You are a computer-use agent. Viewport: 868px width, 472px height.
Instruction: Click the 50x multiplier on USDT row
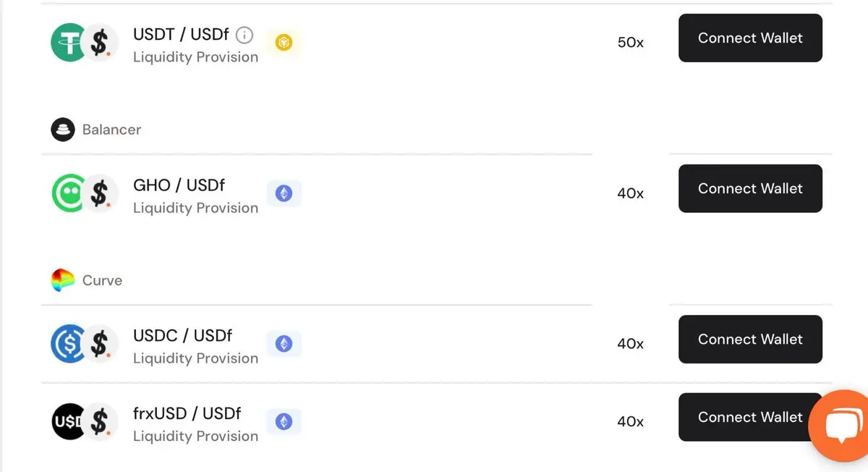(631, 43)
